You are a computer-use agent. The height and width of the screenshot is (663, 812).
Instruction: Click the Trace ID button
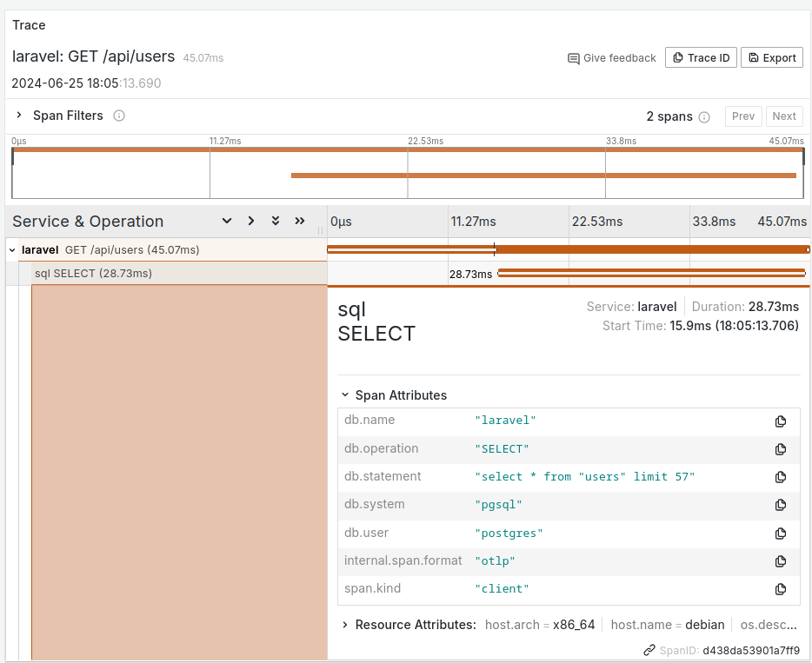(x=701, y=57)
